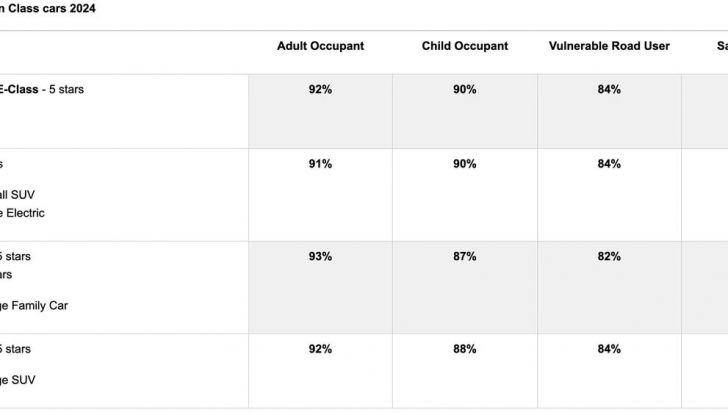Click the 82% Vulnerable Road User value
The height and width of the screenshot is (415, 728).
click(x=609, y=257)
